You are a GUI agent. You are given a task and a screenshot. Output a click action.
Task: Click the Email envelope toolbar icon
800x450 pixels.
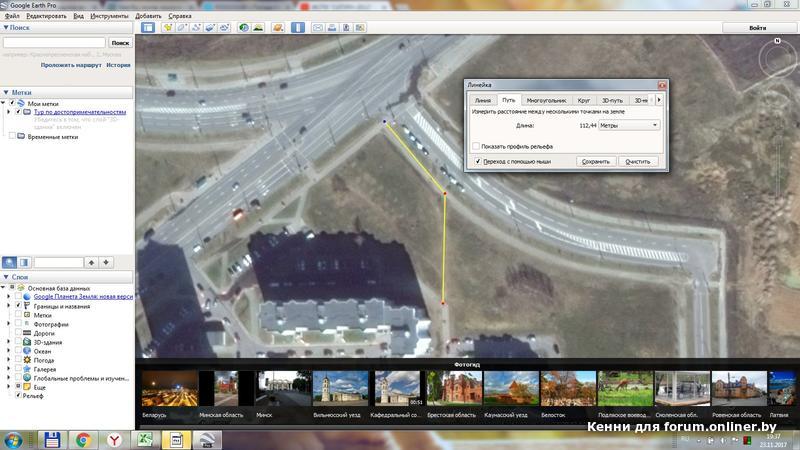pyautogui.click(x=318, y=27)
